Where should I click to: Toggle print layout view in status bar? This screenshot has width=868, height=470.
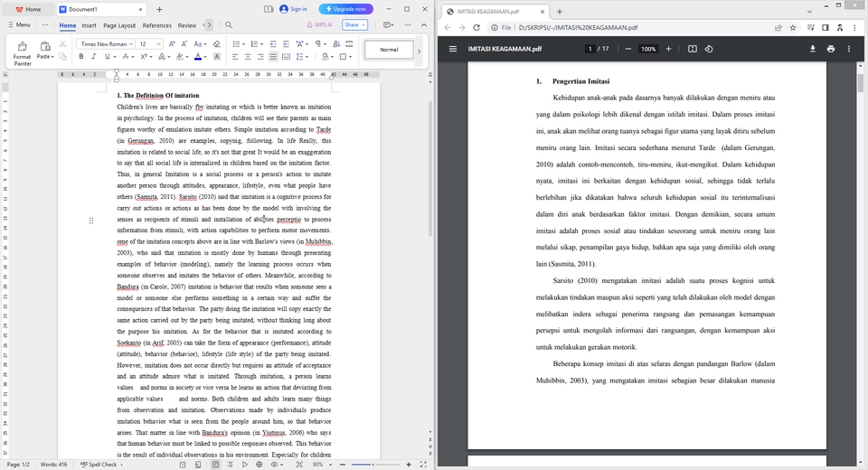(x=215, y=465)
